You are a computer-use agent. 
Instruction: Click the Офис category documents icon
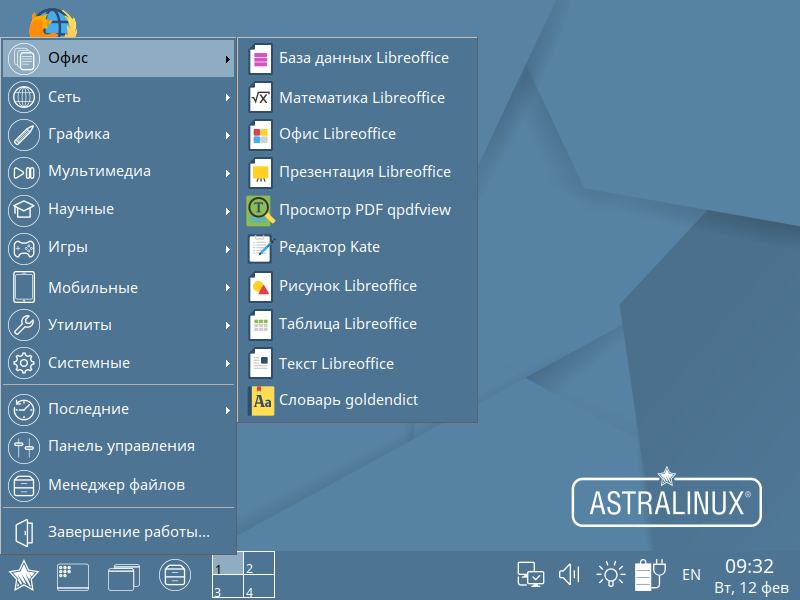point(23,59)
